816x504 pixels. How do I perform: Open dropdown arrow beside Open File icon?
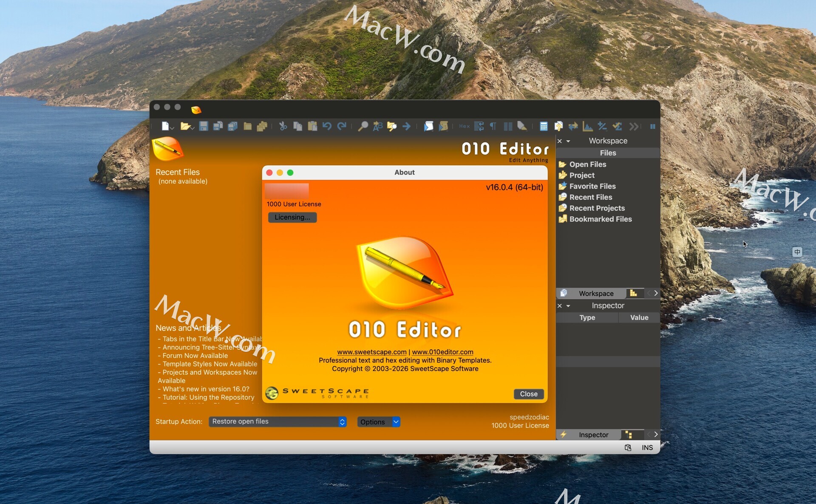[x=193, y=127]
